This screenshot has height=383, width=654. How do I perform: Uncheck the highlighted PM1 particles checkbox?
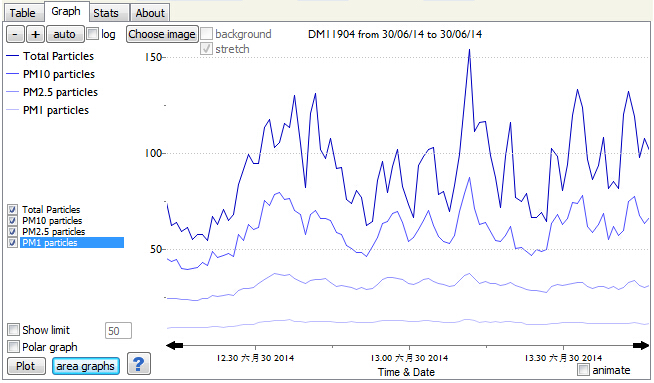(x=13, y=242)
